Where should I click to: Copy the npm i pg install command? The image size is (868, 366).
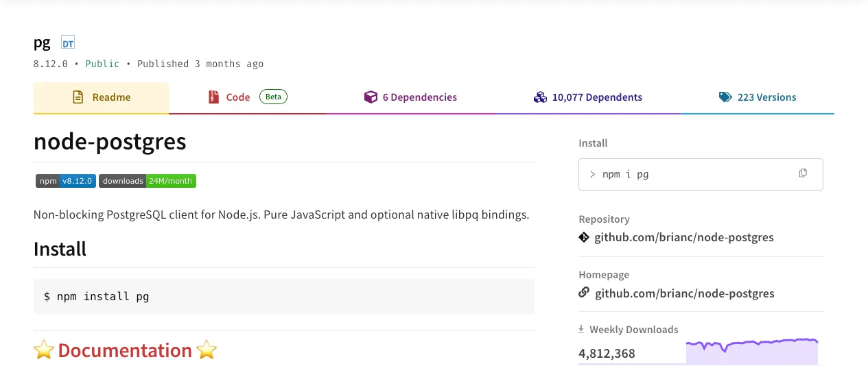pyautogui.click(x=803, y=173)
